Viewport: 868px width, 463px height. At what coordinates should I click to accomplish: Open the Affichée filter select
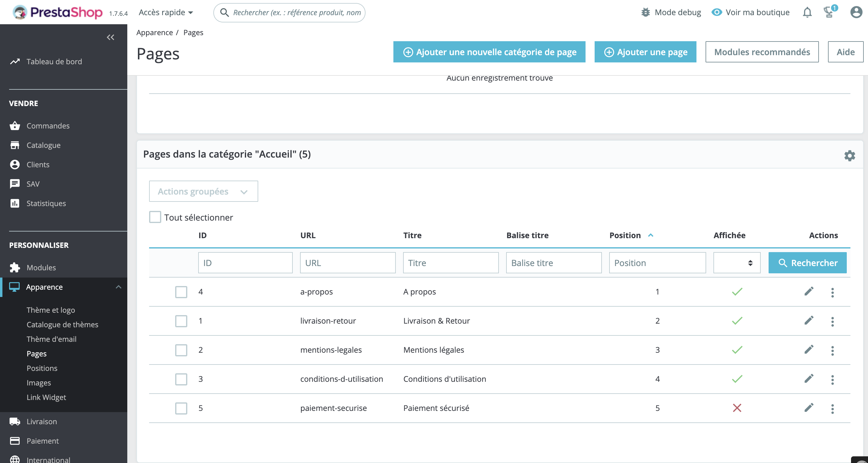pyautogui.click(x=737, y=263)
